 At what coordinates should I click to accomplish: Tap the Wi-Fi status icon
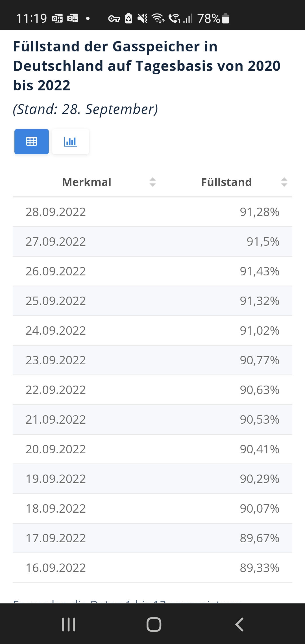tap(158, 19)
